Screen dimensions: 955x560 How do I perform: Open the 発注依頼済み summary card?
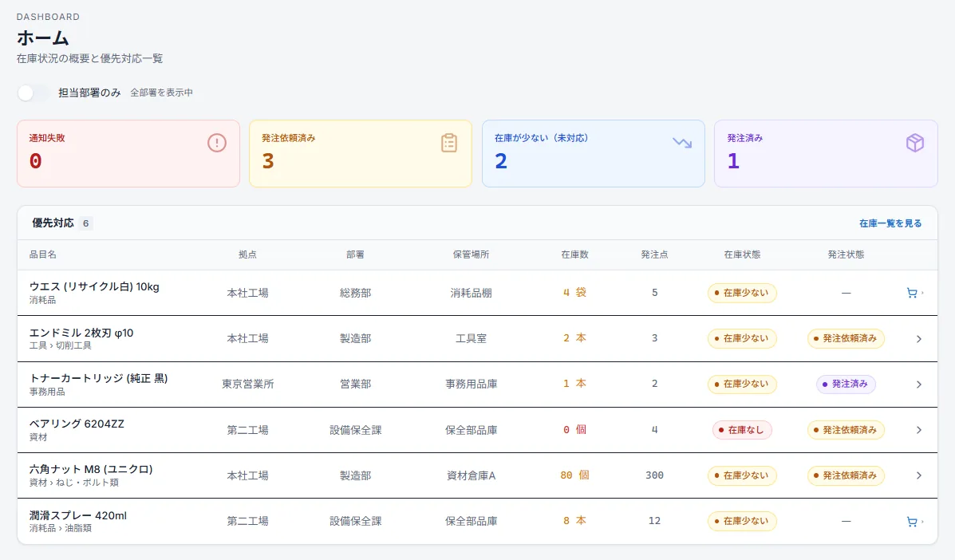click(361, 153)
